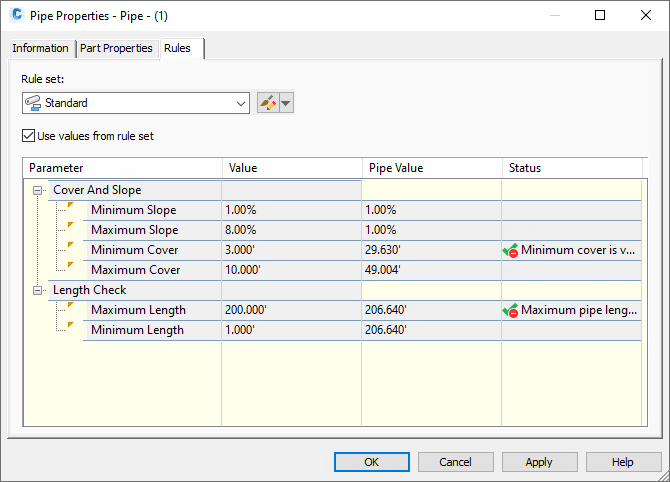The height and width of the screenshot is (482, 670).
Task: Click the Maximum Length value 200.000' cell
Action: [290, 310]
